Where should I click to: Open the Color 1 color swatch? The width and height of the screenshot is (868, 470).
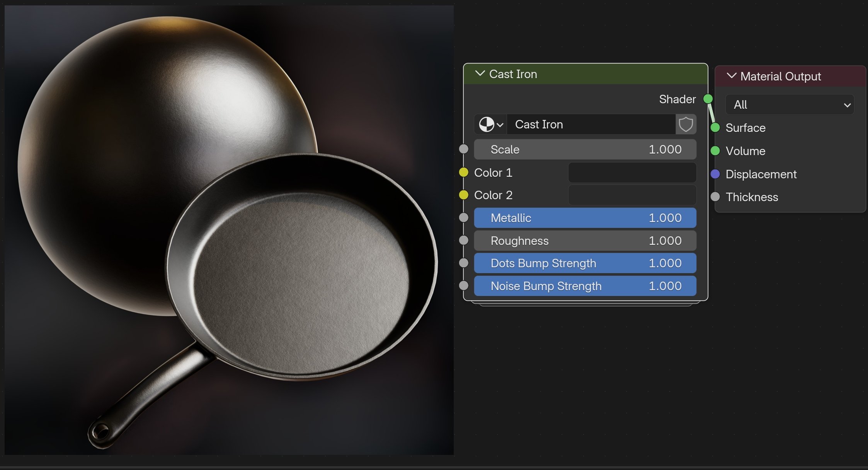632,173
